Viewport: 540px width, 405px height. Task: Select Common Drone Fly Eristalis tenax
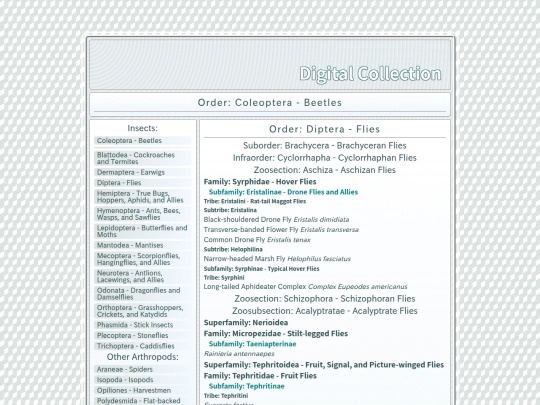[257, 240]
